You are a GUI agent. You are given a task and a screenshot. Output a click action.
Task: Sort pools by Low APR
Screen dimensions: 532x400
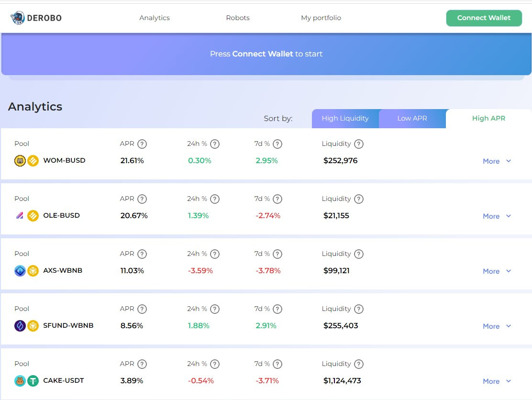coord(412,119)
